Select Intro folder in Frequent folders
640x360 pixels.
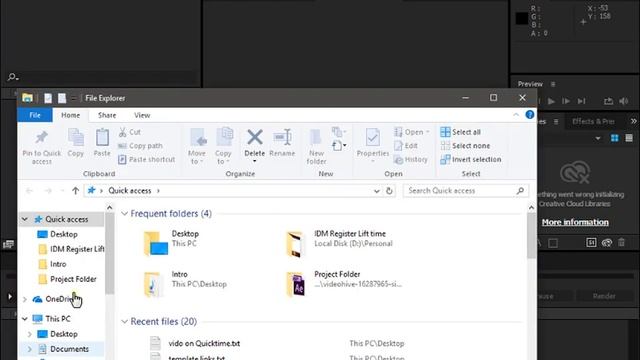[x=184, y=283]
